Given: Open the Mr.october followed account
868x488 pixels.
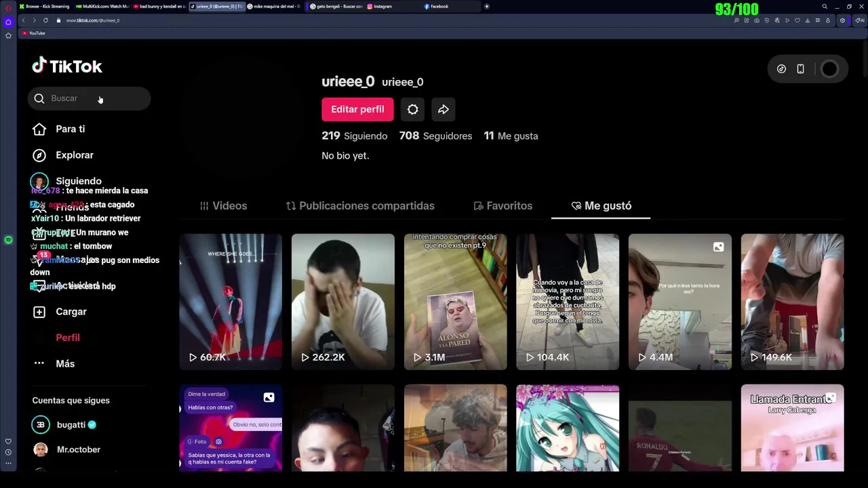Looking at the screenshot, I should click(x=66, y=449).
